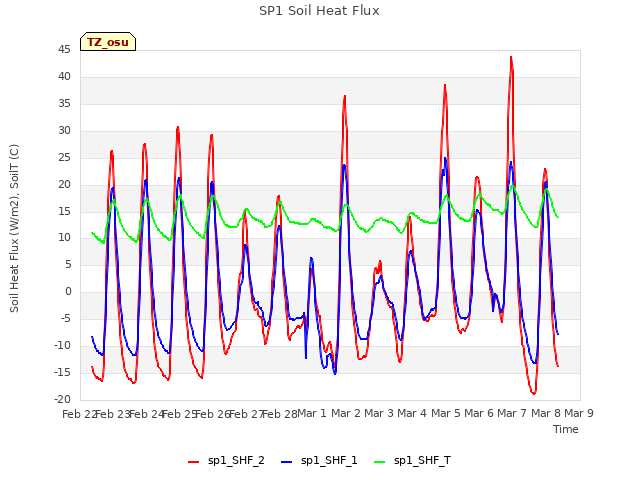Click the blue sp1_SHF_1 legend swatch
The image size is (640, 480).
[287, 462]
